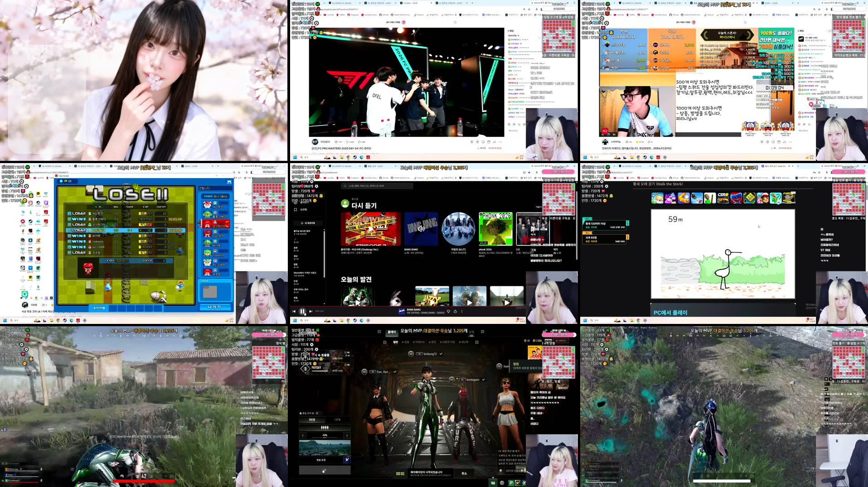Pause BANG BANG in YouTube Music player
Viewport: 868px width, 487px height.
[x=302, y=312]
